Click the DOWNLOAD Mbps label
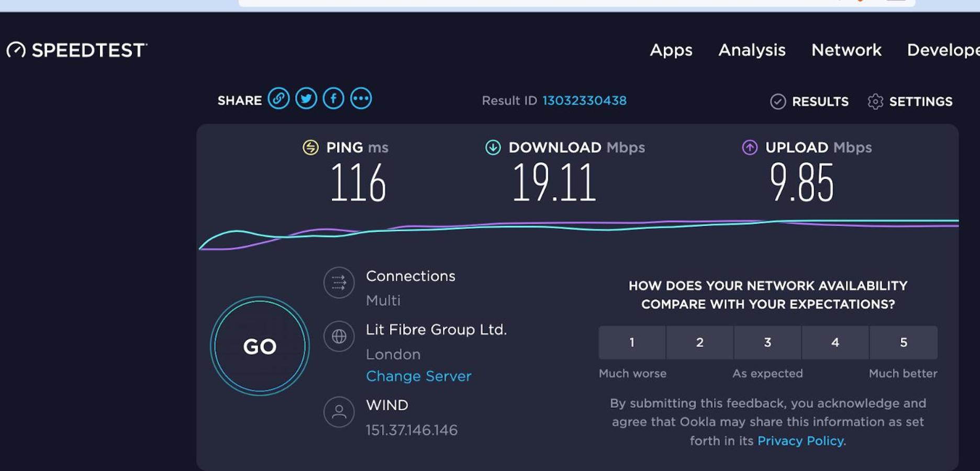The image size is (980, 471). [x=577, y=148]
